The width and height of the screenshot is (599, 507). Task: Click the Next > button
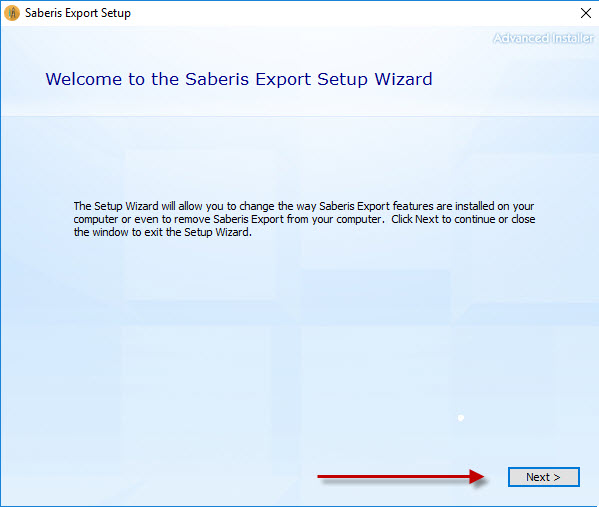pos(544,477)
